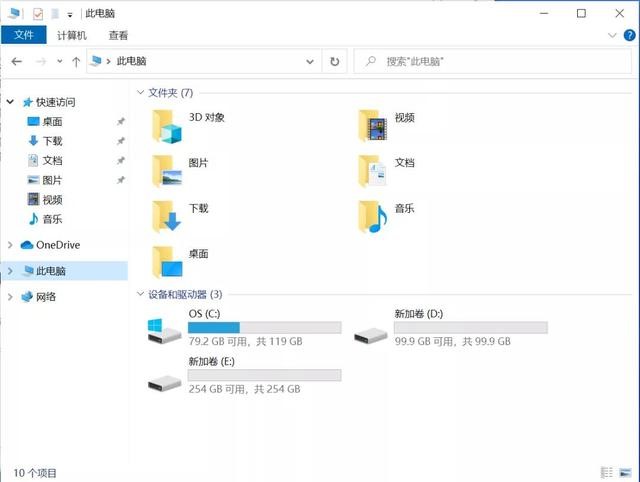Screen dimensions: 640x482
Task: Open the 查看 ribbon tab
Action: [118, 36]
